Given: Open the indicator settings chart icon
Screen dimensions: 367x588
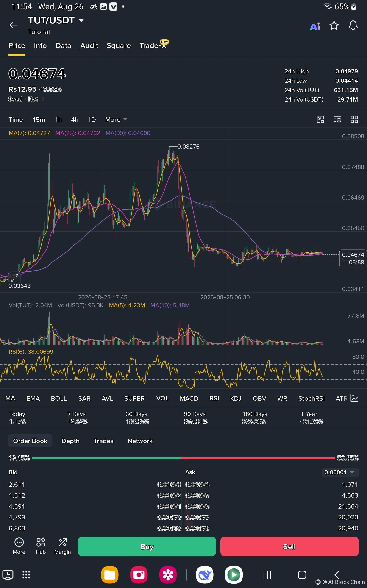Looking at the screenshot, I should (354, 398).
